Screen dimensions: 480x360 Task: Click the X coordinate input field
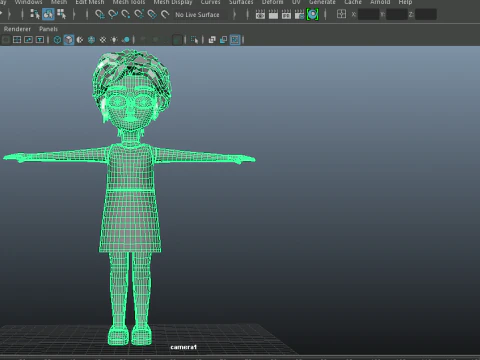tap(368, 14)
